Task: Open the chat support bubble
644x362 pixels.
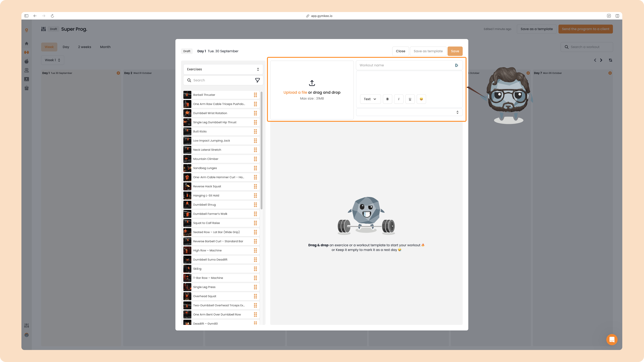Action: [612, 340]
